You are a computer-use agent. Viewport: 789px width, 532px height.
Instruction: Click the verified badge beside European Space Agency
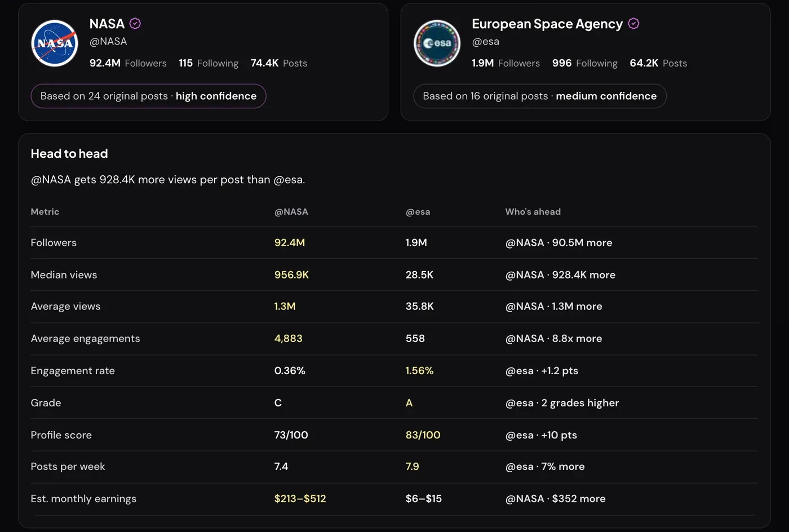coord(633,24)
